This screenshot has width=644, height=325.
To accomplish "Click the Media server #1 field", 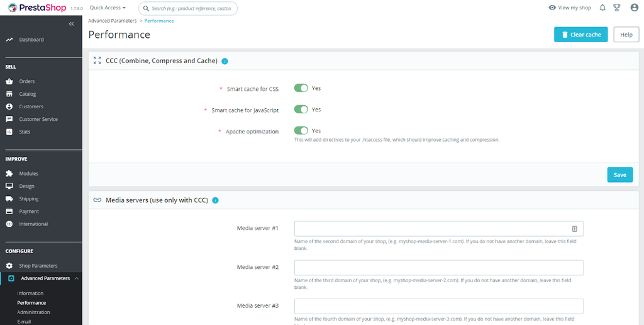I will [434, 229].
